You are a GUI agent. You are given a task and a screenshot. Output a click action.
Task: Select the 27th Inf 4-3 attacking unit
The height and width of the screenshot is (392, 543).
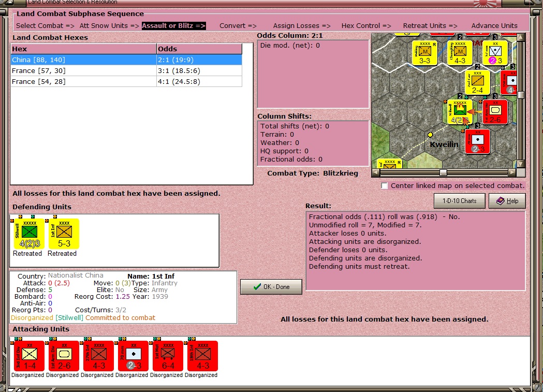(x=98, y=356)
